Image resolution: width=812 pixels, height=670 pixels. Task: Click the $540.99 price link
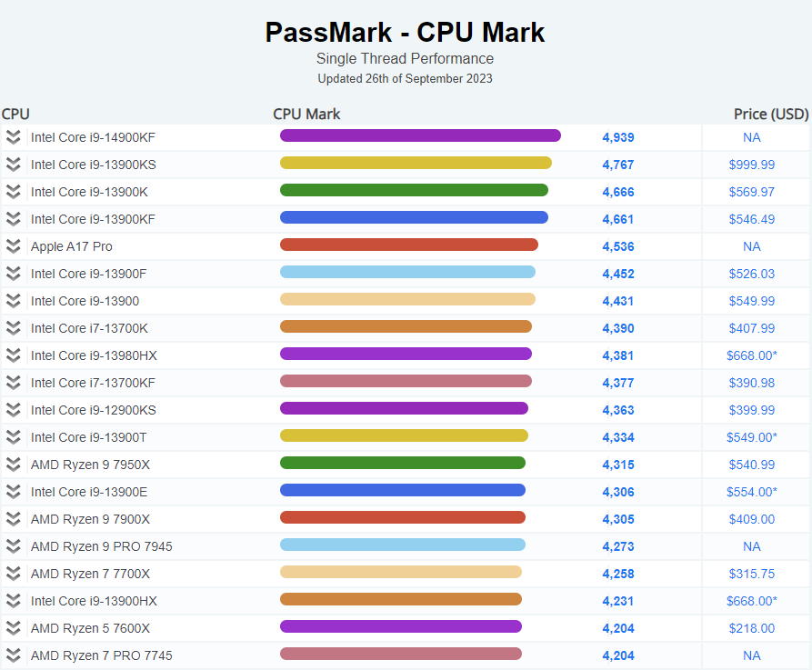751,465
